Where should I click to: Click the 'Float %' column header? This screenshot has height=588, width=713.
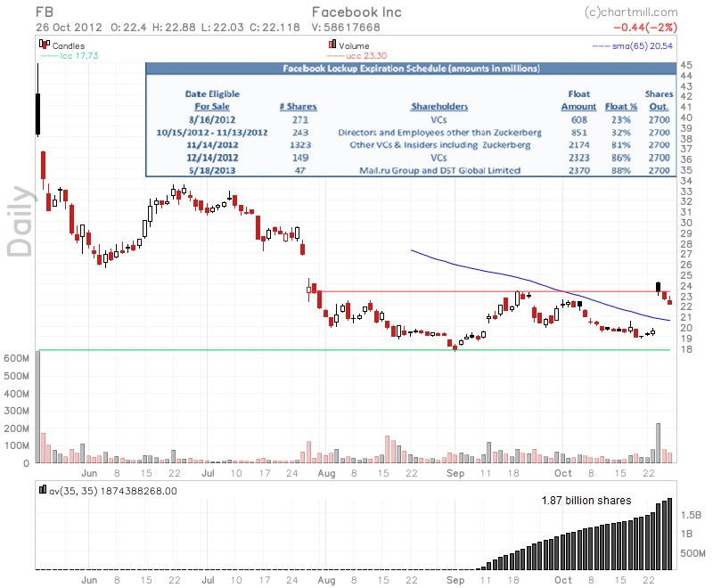[x=620, y=106]
